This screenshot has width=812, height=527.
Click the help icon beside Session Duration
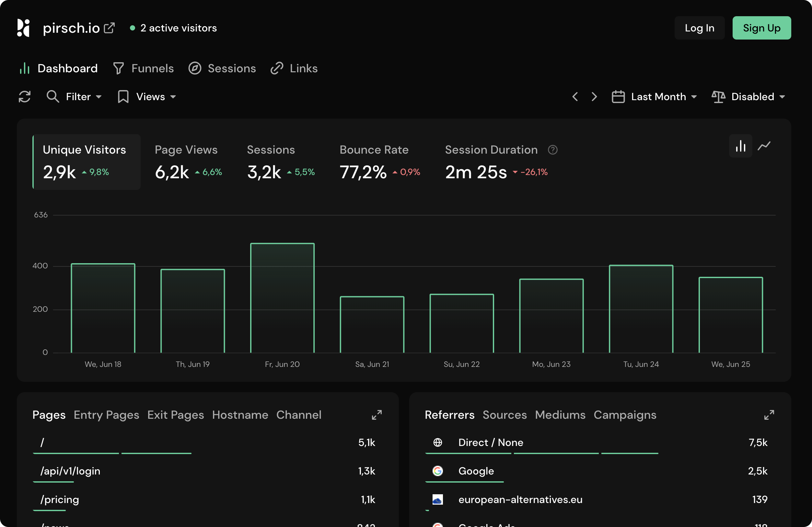(x=552, y=150)
